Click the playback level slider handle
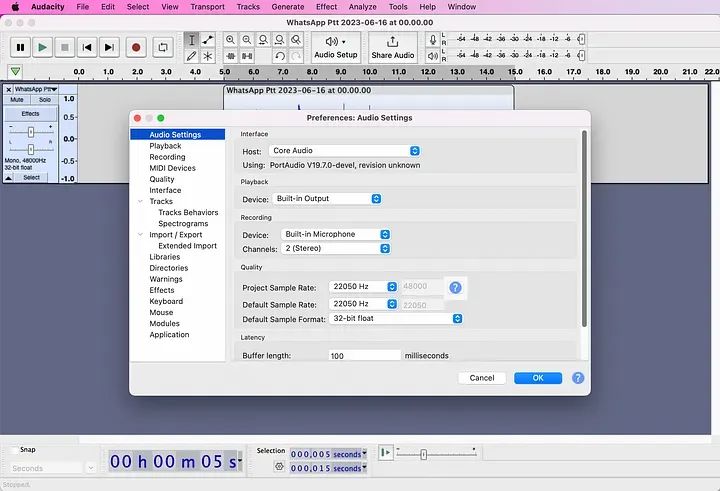 point(581,56)
